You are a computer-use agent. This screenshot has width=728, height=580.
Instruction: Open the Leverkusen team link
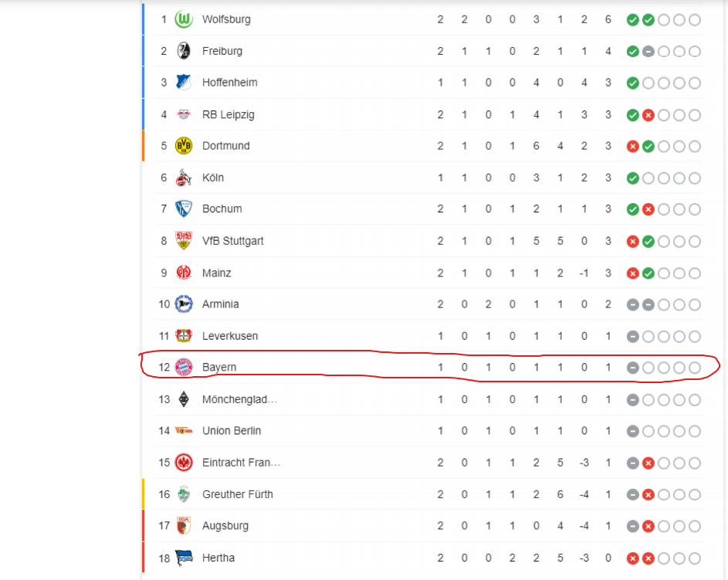[x=230, y=336]
